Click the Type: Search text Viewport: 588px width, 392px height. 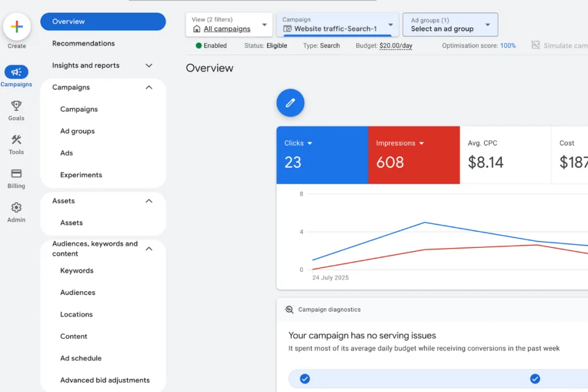tap(322, 46)
